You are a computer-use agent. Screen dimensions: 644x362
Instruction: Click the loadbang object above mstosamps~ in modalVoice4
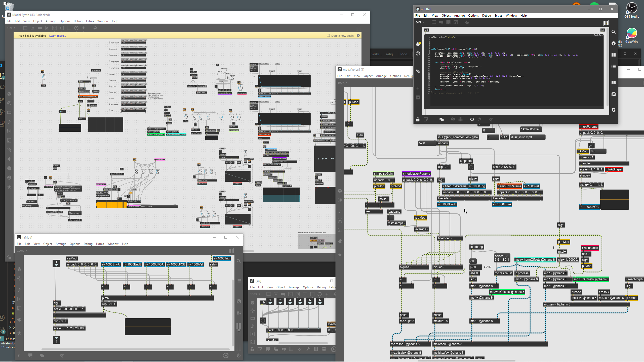pyautogui.click(x=394, y=212)
